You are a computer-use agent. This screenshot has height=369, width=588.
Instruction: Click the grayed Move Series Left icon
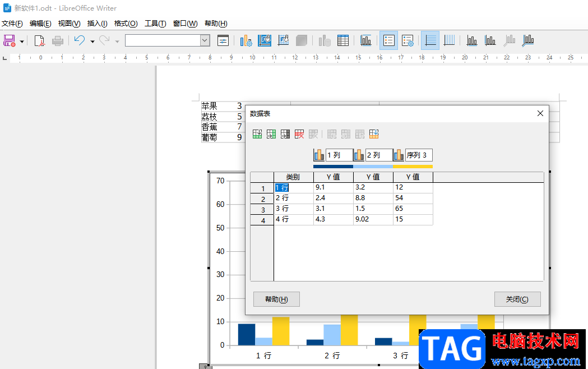coord(331,134)
